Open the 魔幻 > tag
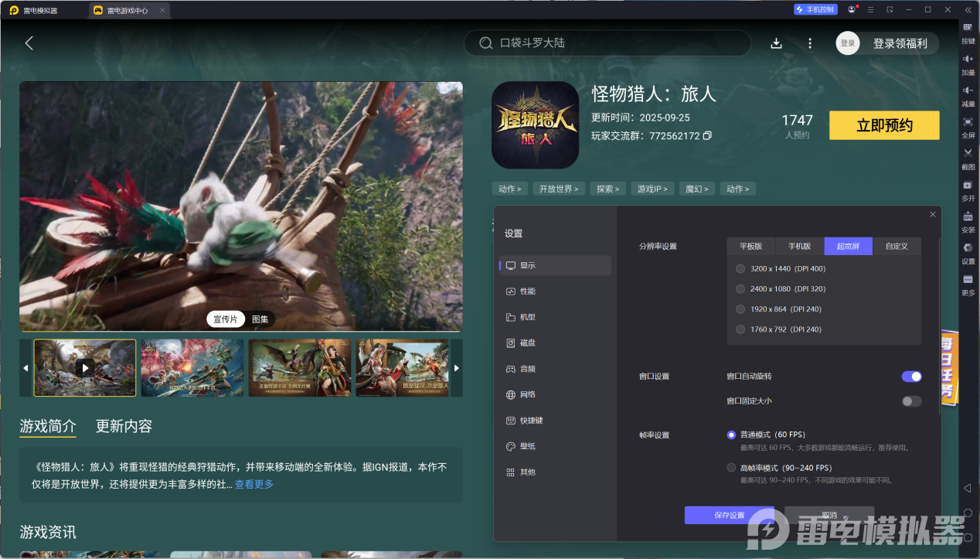The height and width of the screenshot is (559, 980). (x=697, y=189)
